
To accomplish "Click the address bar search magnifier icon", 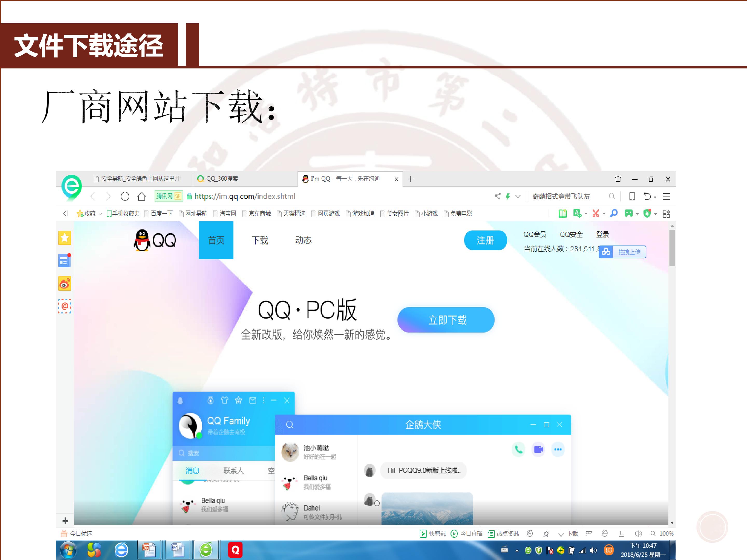I will (612, 196).
